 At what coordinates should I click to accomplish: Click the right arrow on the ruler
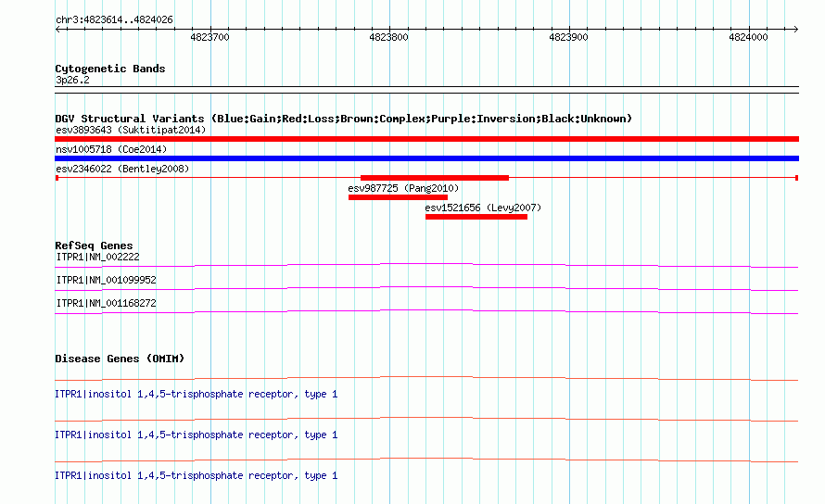(x=795, y=30)
